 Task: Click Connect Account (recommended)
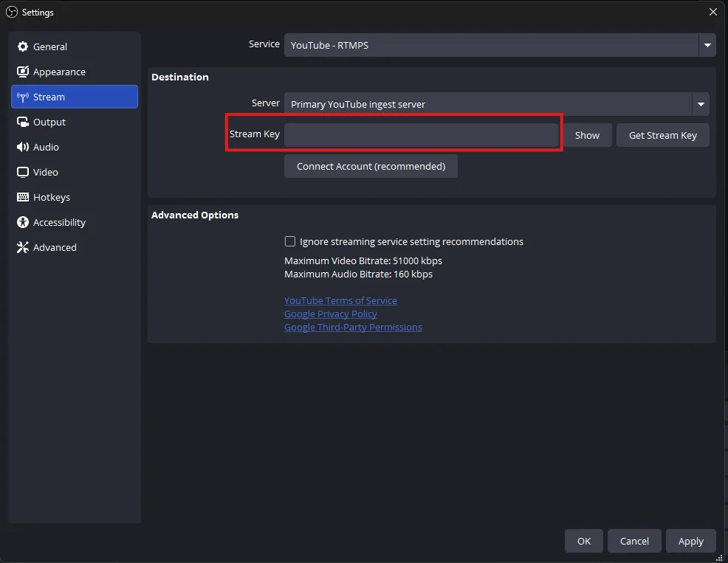pos(371,166)
